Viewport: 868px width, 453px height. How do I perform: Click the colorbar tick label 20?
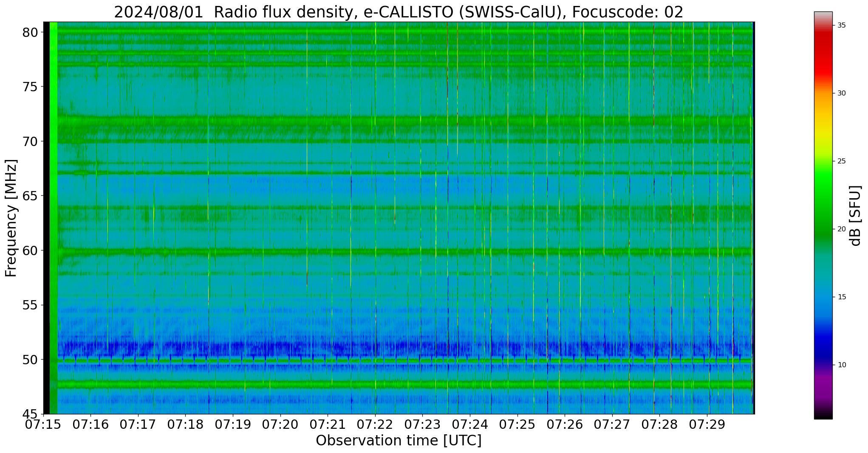click(x=841, y=229)
